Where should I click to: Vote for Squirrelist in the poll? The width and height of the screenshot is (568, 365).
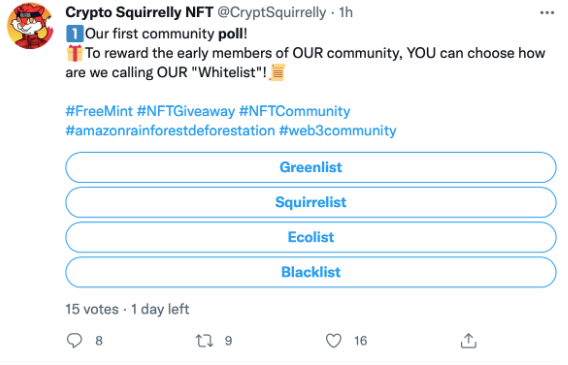click(x=311, y=202)
